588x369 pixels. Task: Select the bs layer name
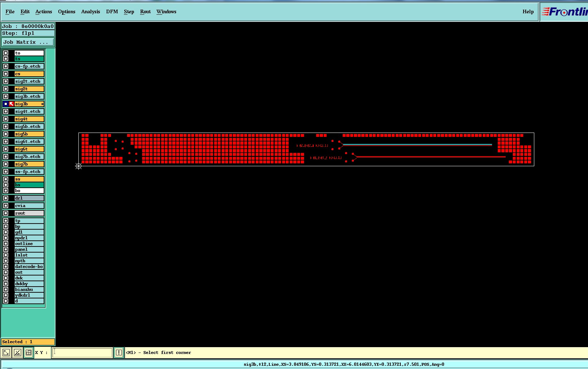[29, 185]
